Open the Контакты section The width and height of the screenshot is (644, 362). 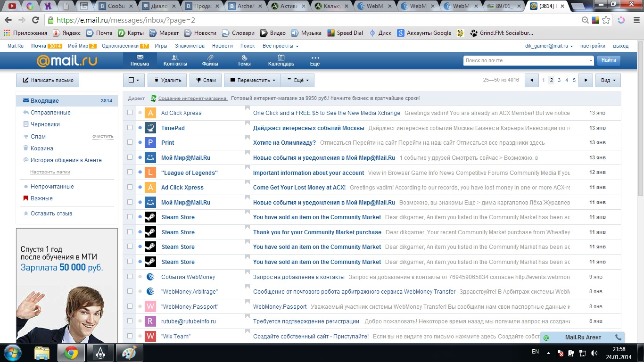(175, 60)
